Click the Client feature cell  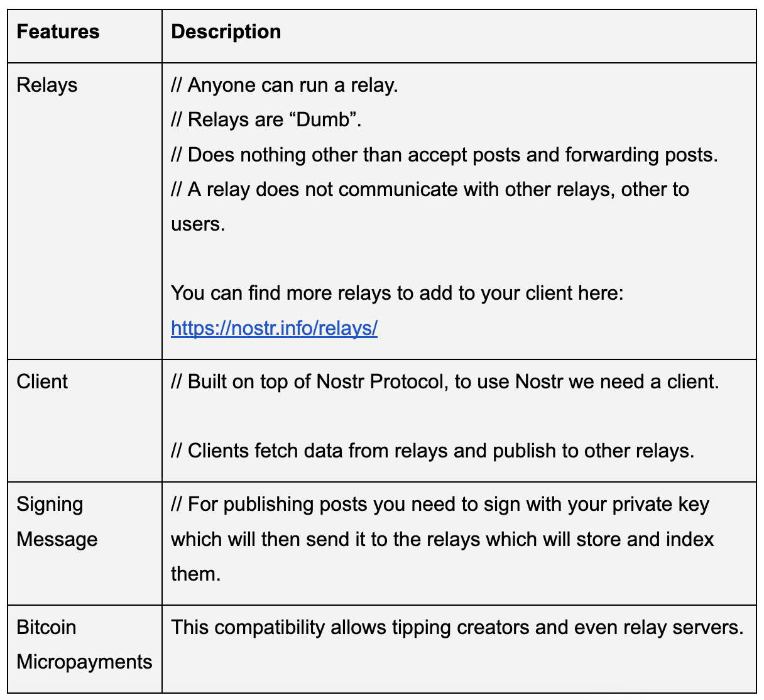coord(42,382)
